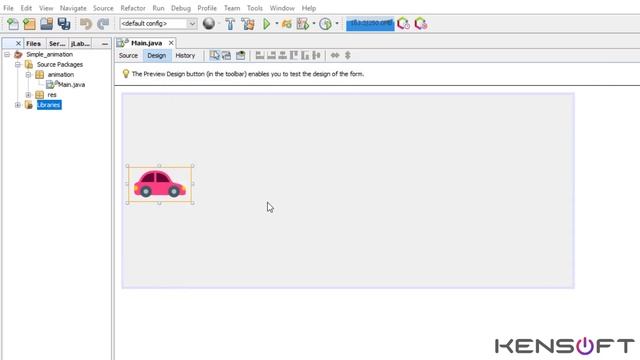Viewport: 640px width, 360px height.
Task: Open the Run menu
Action: coord(158,8)
